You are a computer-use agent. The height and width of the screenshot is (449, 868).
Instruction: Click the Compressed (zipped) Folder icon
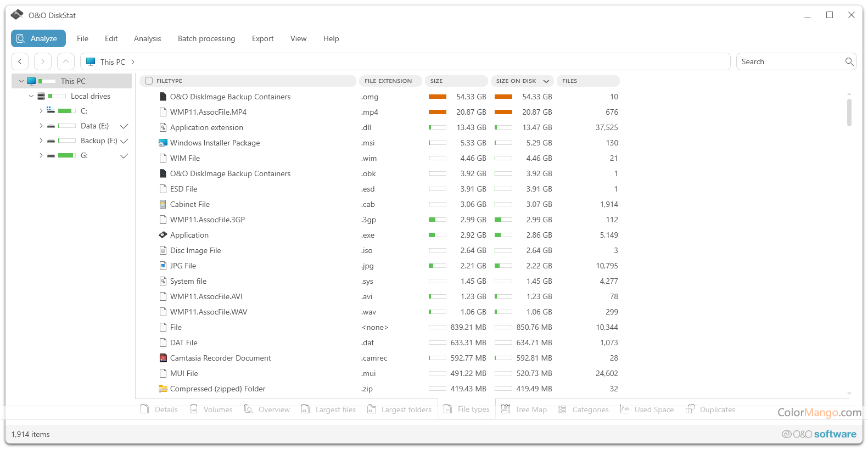tap(163, 389)
